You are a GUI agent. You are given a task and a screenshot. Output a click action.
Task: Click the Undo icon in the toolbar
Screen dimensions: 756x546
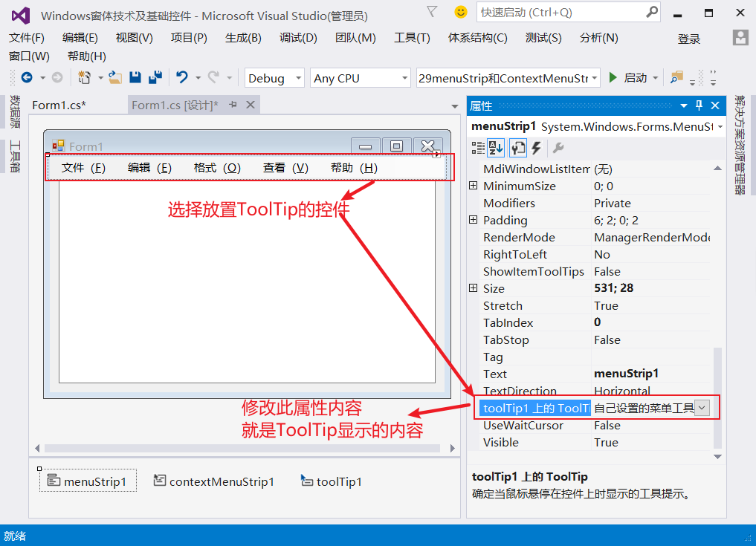tap(181, 77)
